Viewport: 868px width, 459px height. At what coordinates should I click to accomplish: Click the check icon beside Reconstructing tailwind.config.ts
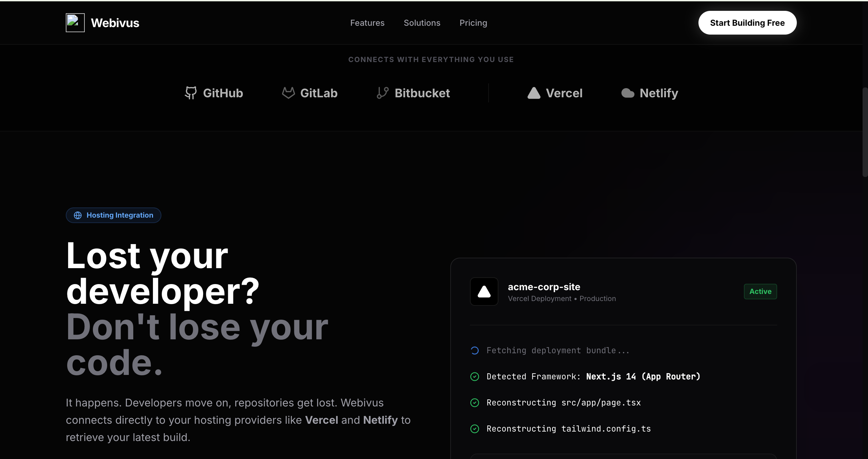point(475,429)
